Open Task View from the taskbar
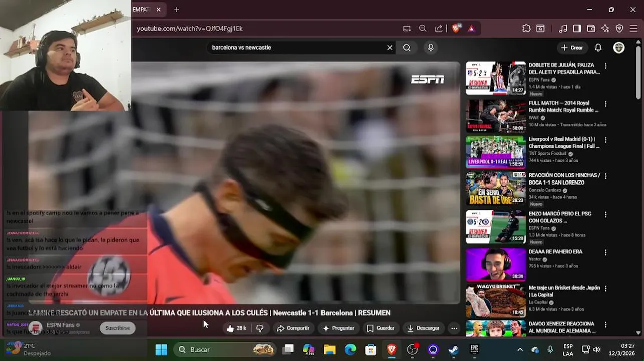Viewport: 644px width, 361px height. 288,349
